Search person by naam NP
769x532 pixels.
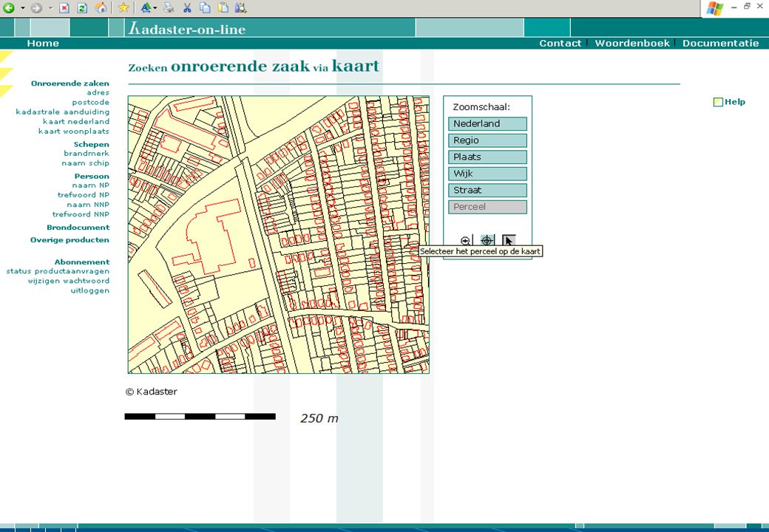pos(91,185)
